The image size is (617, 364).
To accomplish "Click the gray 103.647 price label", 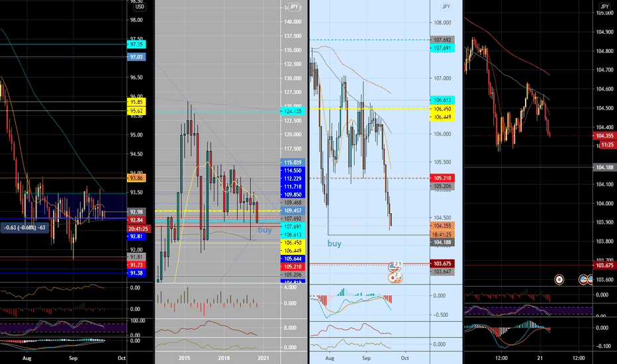I will [442, 271].
